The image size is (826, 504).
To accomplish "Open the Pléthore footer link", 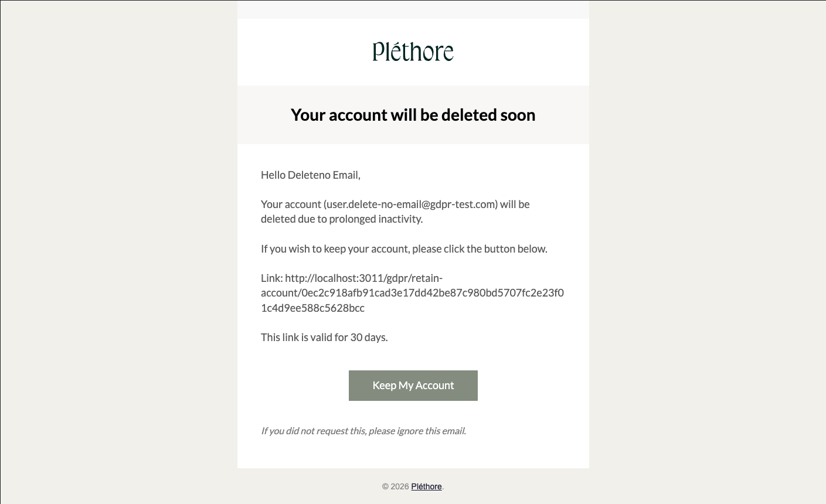I will pyautogui.click(x=426, y=486).
